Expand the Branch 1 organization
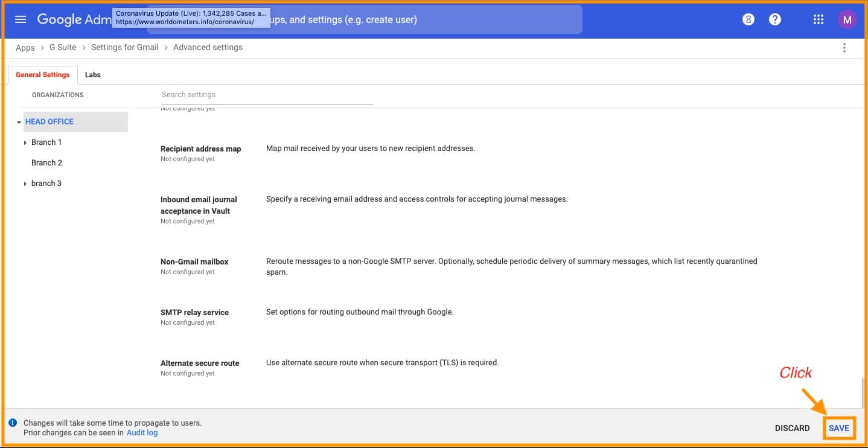The height and width of the screenshot is (448, 868). point(25,142)
